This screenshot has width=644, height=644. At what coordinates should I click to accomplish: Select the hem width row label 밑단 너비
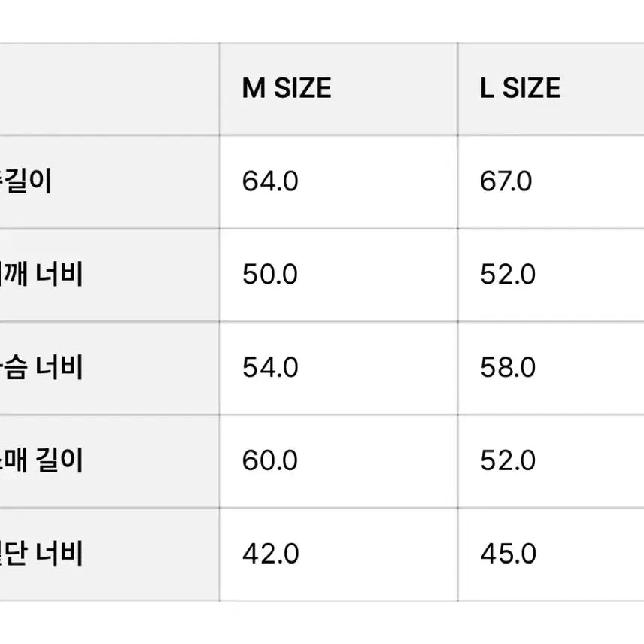41,554
